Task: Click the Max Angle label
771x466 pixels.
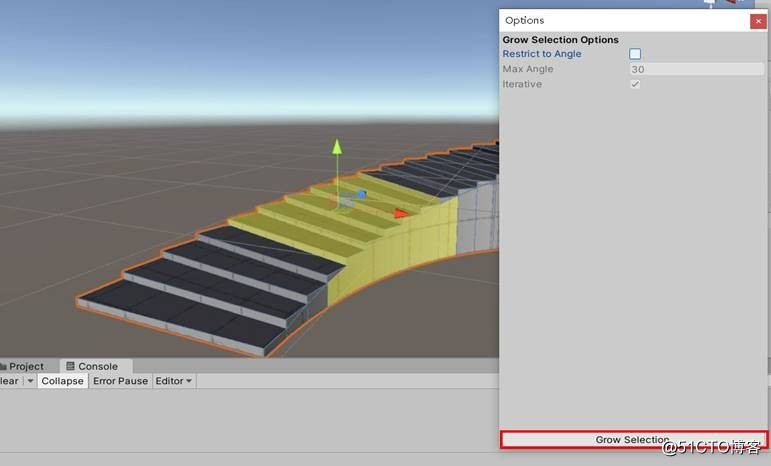Action: (528, 69)
